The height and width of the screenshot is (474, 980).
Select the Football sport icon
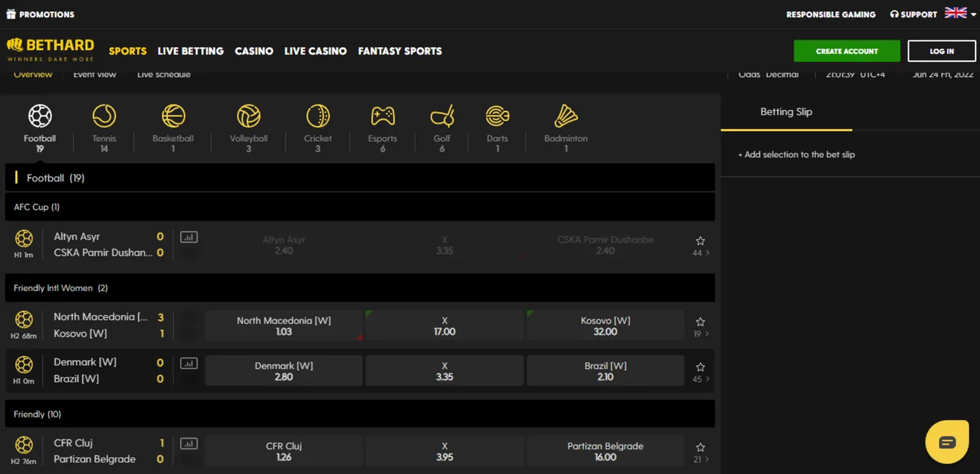pyautogui.click(x=40, y=116)
